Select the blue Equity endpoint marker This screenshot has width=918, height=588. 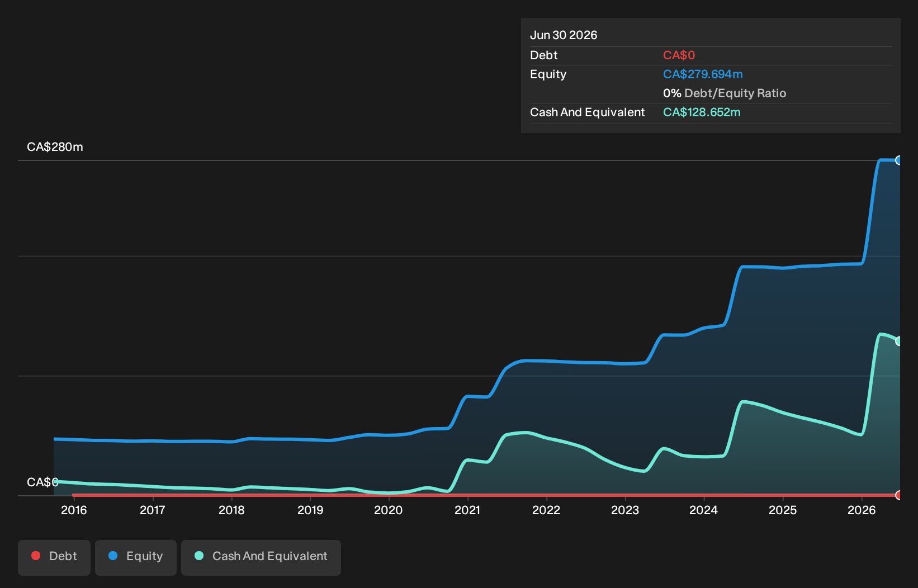click(899, 160)
